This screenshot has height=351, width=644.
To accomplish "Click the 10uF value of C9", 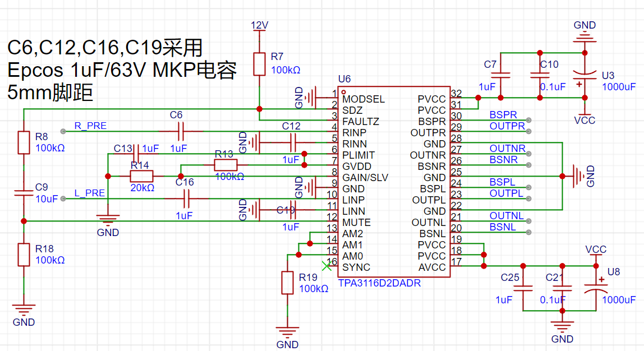I will pos(47,199).
